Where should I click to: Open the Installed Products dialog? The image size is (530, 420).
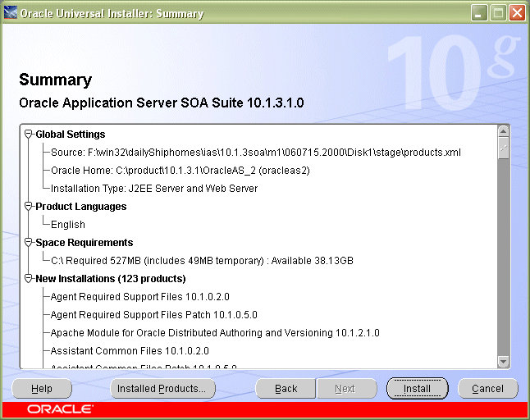tap(162, 389)
